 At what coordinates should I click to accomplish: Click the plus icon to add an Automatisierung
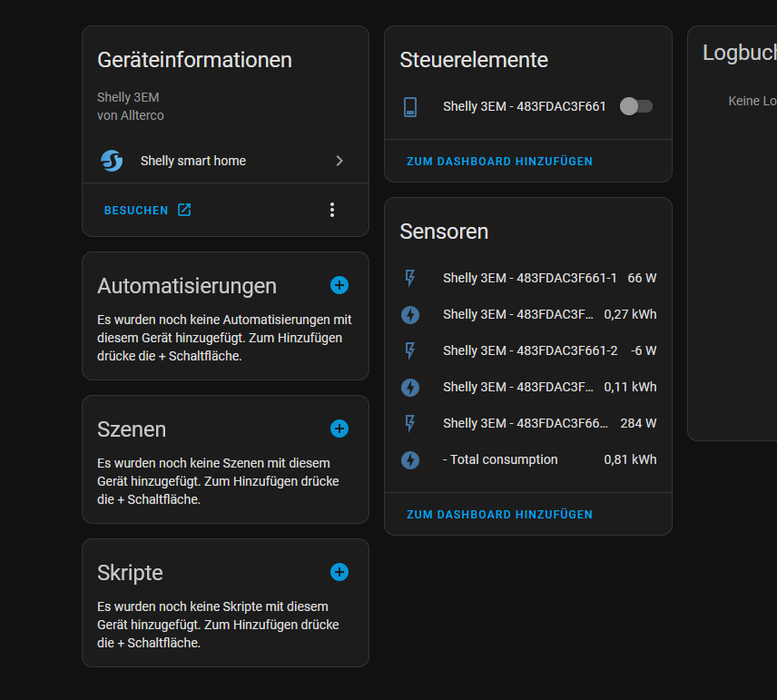click(x=339, y=285)
